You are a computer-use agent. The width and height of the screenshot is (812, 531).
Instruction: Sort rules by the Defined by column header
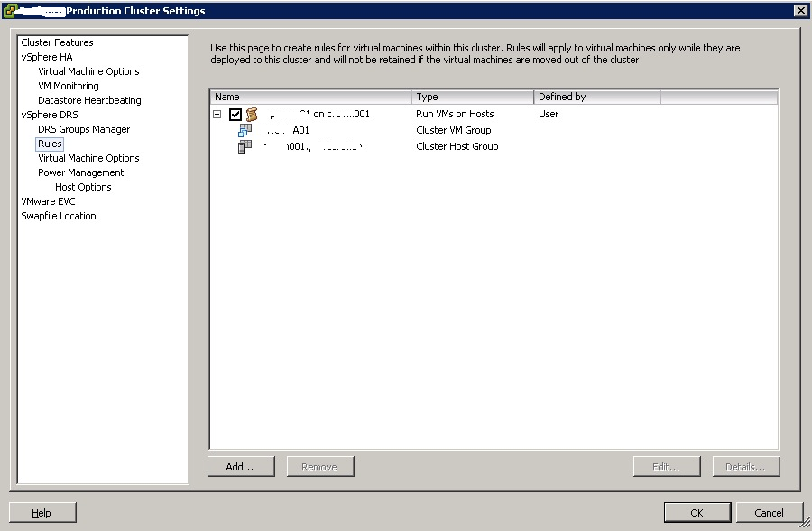click(x=597, y=97)
